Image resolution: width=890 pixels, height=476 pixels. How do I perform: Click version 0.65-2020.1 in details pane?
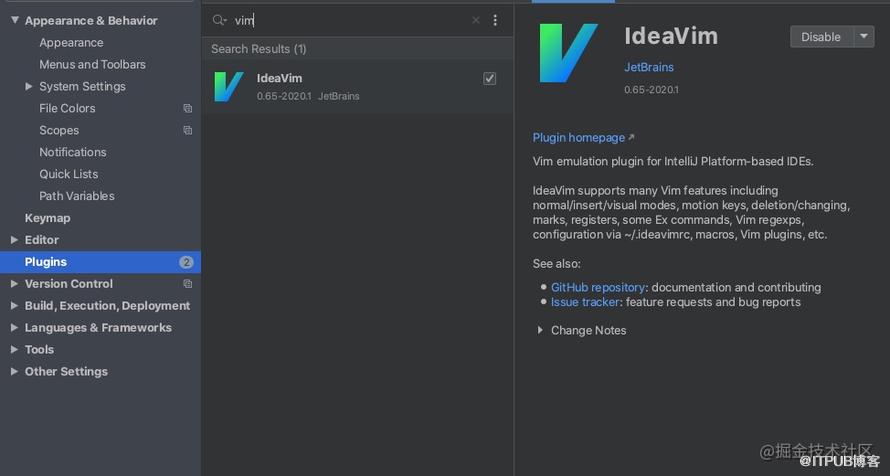tap(651, 90)
